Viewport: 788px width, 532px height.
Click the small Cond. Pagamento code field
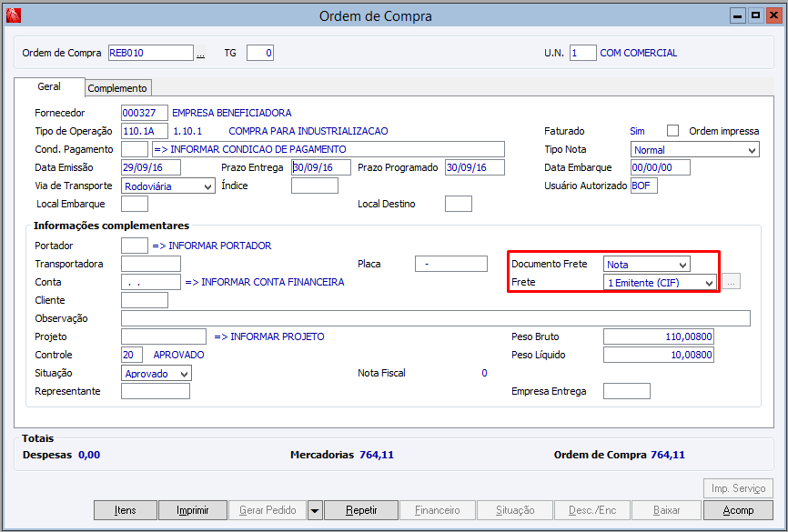click(x=135, y=149)
